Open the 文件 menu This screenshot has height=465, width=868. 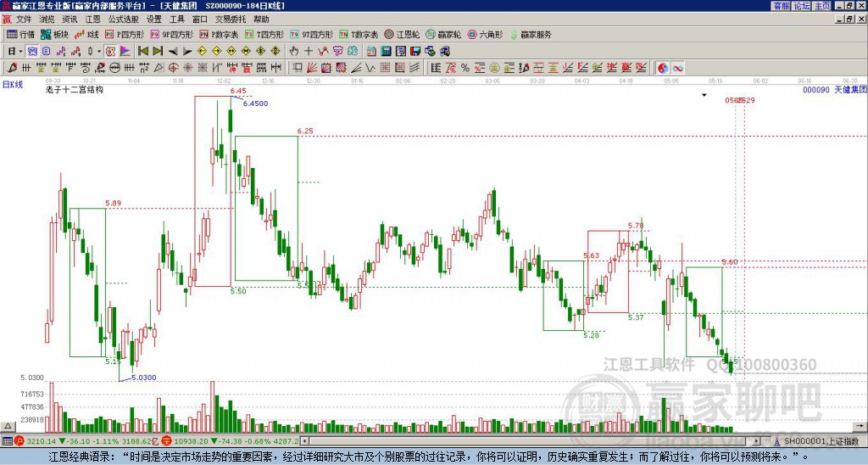(23, 20)
